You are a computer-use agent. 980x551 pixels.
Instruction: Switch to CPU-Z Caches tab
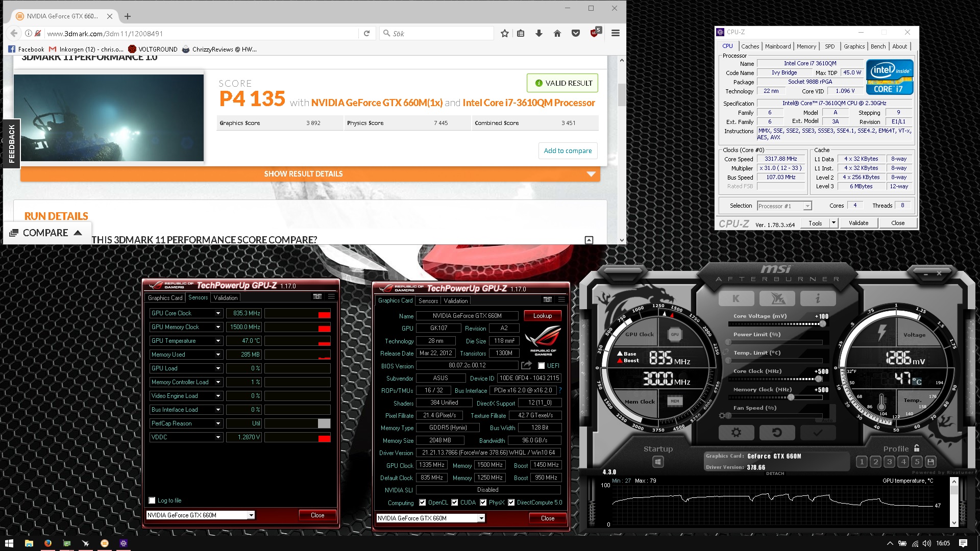coord(750,46)
